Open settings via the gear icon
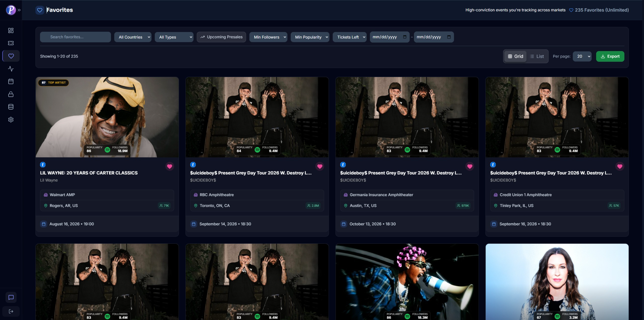 11,120
